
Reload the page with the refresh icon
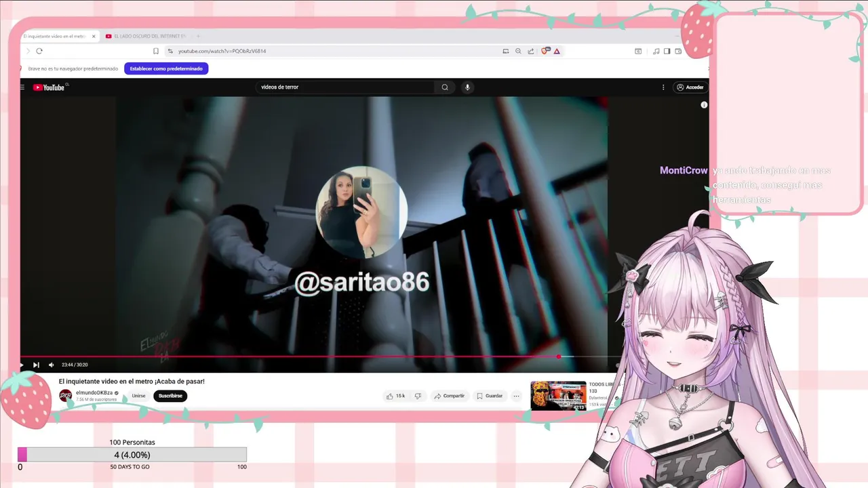[x=39, y=51]
